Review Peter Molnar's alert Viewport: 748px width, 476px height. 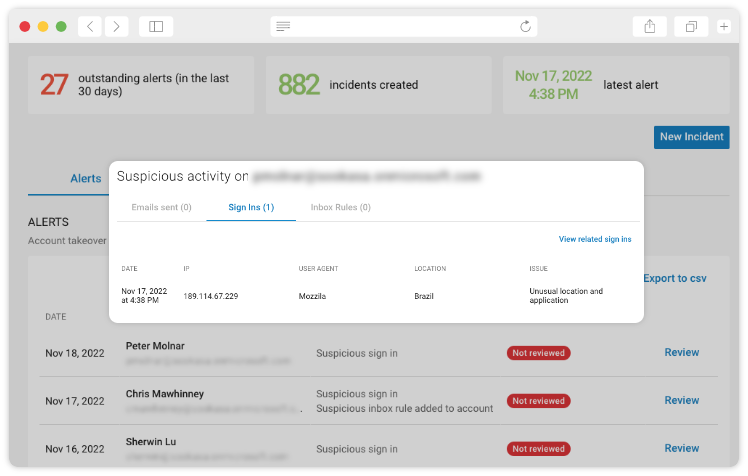click(681, 353)
